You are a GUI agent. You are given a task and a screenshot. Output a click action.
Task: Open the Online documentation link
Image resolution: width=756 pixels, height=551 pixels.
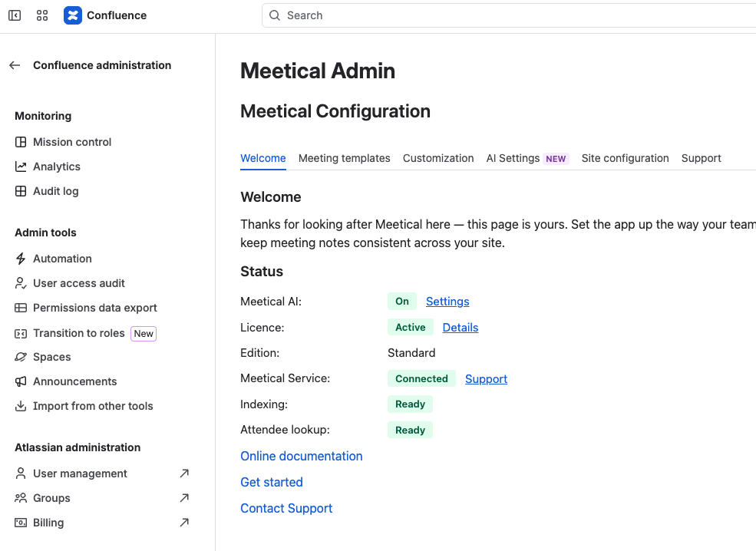tap(302, 456)
